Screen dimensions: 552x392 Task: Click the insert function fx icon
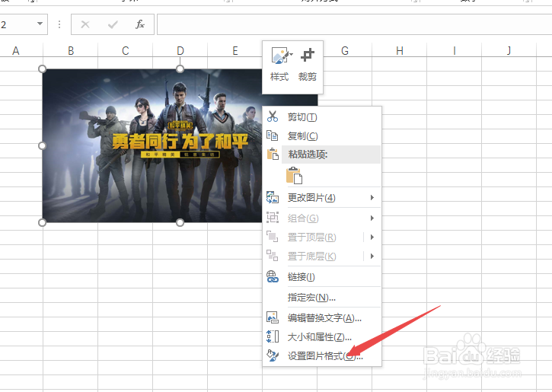pyautogui.click(x=140, y=24)
